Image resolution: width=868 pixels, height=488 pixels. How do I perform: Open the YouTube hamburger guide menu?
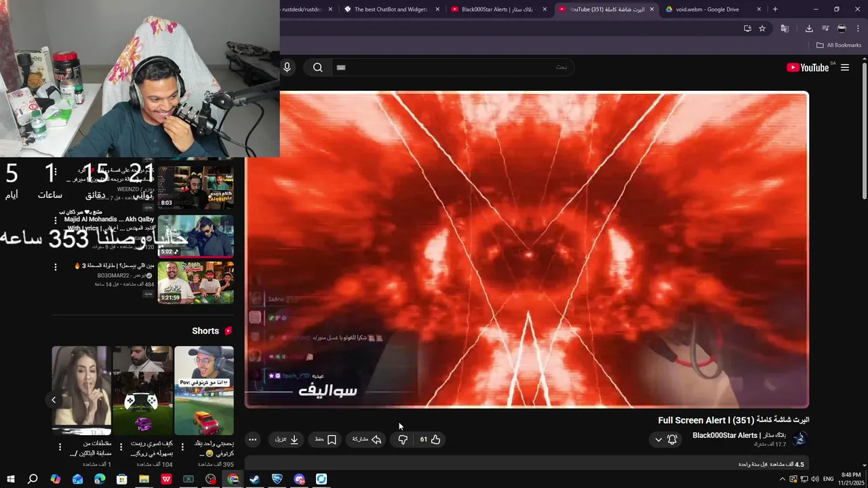coord(845,67)
